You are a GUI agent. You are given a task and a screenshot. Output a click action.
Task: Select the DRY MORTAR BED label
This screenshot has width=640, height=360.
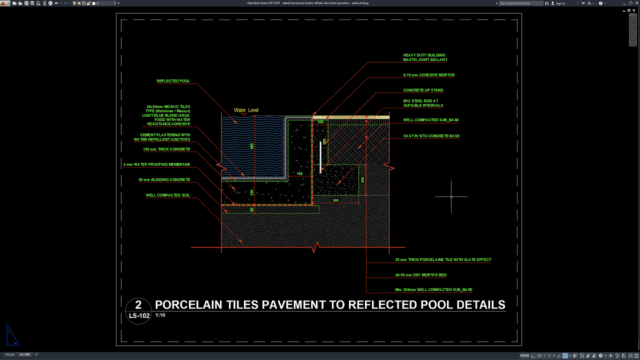point(421,275)
